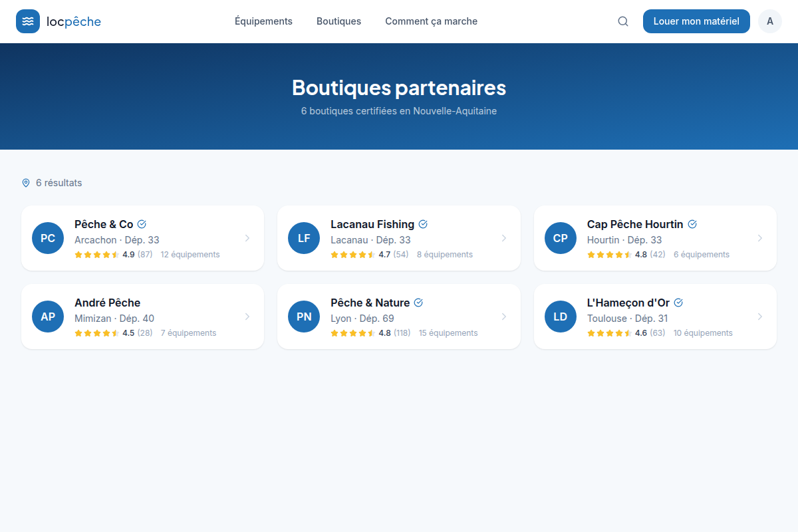Click '15 équipements' on Pêche & Nature
This screenshot has width=798, height=532.
448,333
